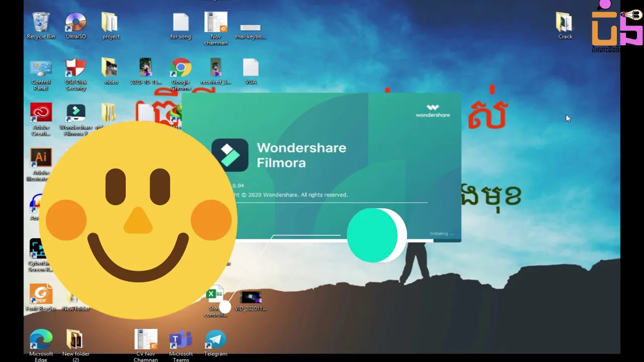The width and height of the screenshot is (644, 362).
Task: Click the wondershare brand logo on splash
Action: [433, 111]
